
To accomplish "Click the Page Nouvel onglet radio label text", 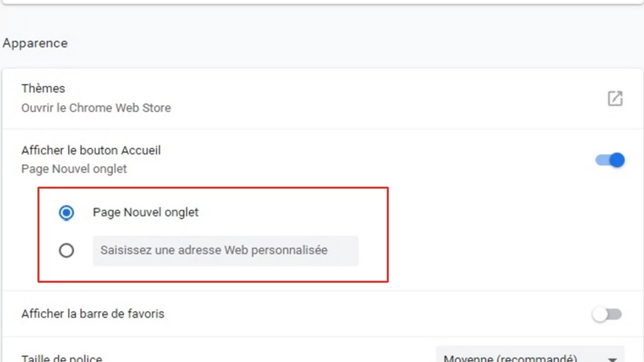I will click(x=145, y=212).
